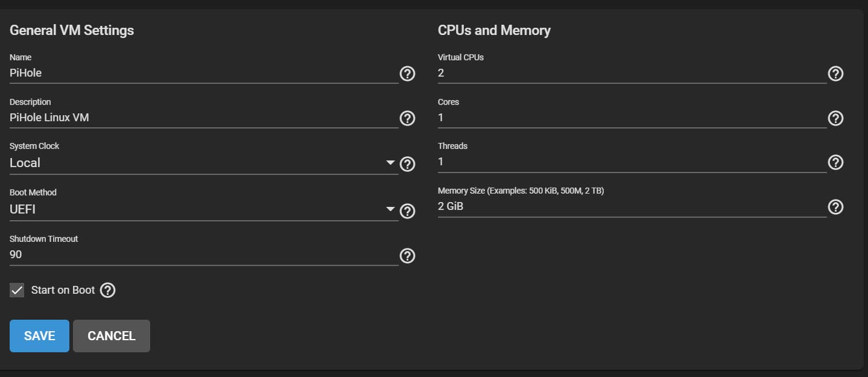Toggle the Start on Boot checkbox
The width and height of the screenshot is (868, 377).
(x=17, y=290)
